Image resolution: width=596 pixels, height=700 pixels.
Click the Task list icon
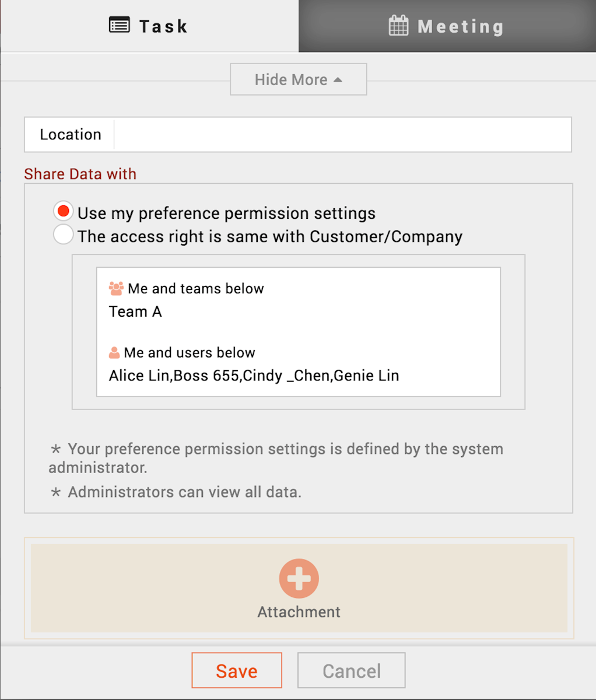[120, 26]
